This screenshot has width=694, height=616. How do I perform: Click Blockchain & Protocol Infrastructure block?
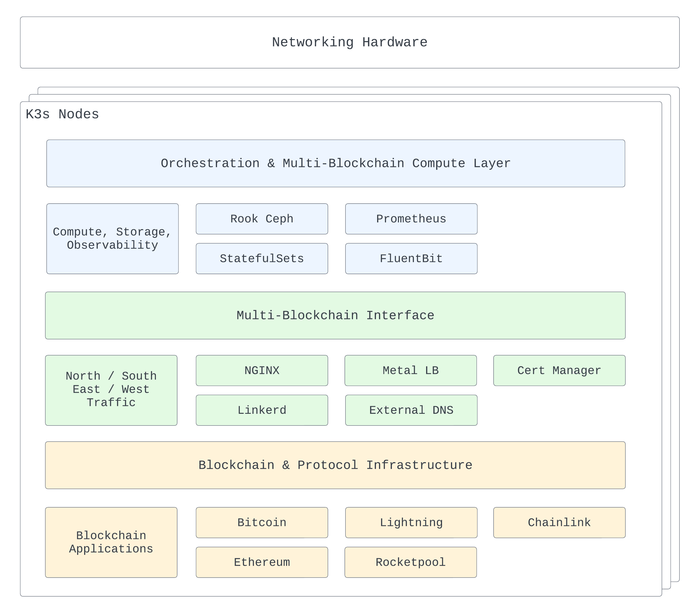[335, 465]
